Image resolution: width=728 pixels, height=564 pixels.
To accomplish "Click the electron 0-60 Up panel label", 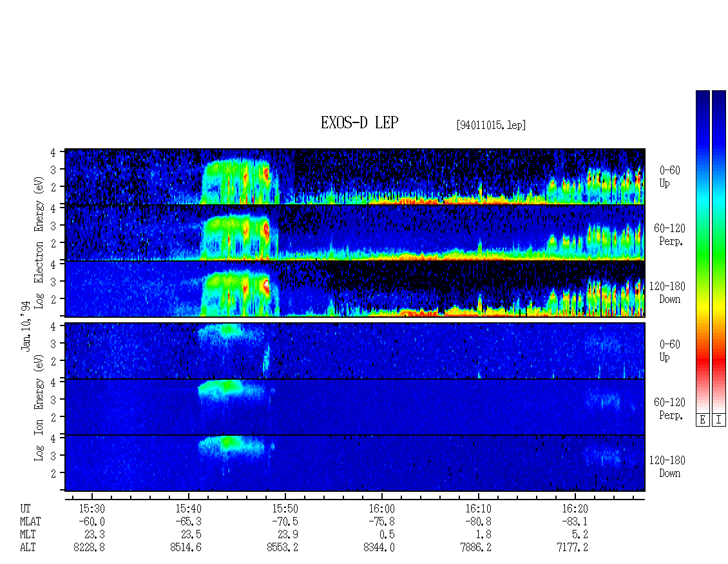I will (669, 177).
